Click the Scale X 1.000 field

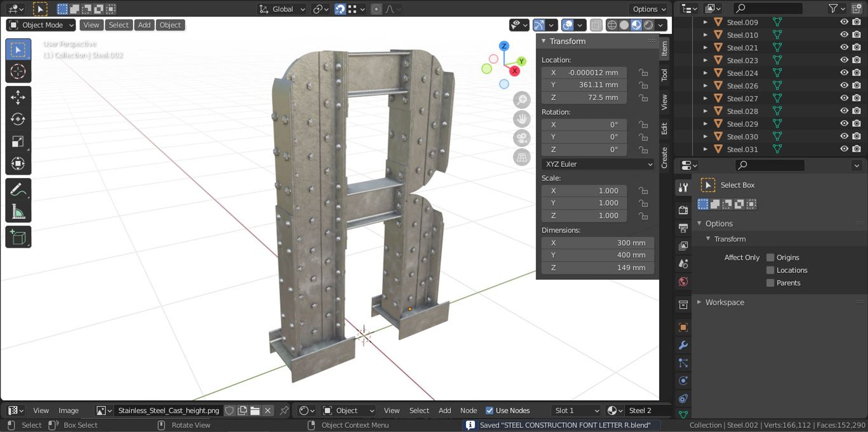point(584,191)
